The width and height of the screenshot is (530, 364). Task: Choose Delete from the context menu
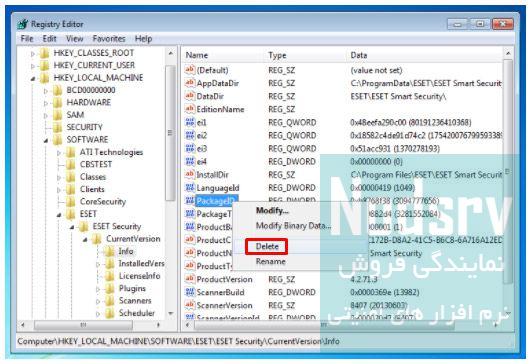point(267,246)
